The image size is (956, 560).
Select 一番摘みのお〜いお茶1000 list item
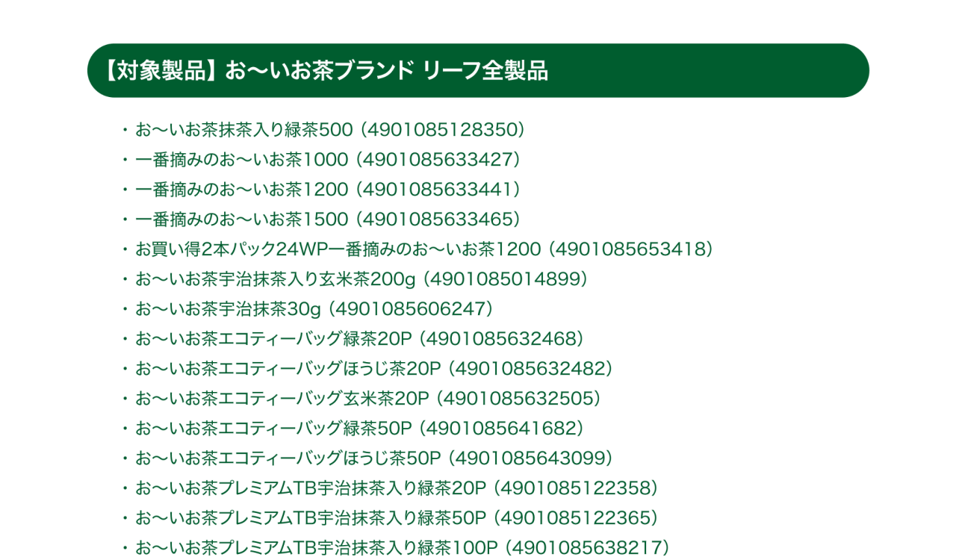(321, 160)
